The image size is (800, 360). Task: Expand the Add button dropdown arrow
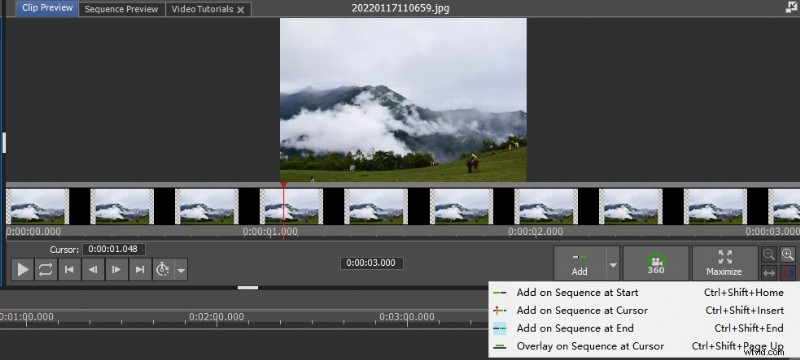(x=613, y=264)
